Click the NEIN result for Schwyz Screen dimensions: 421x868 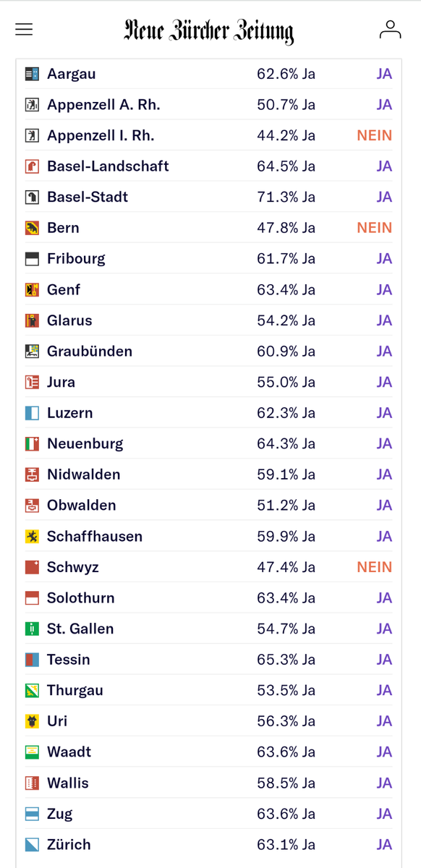[x=374, y=567]
